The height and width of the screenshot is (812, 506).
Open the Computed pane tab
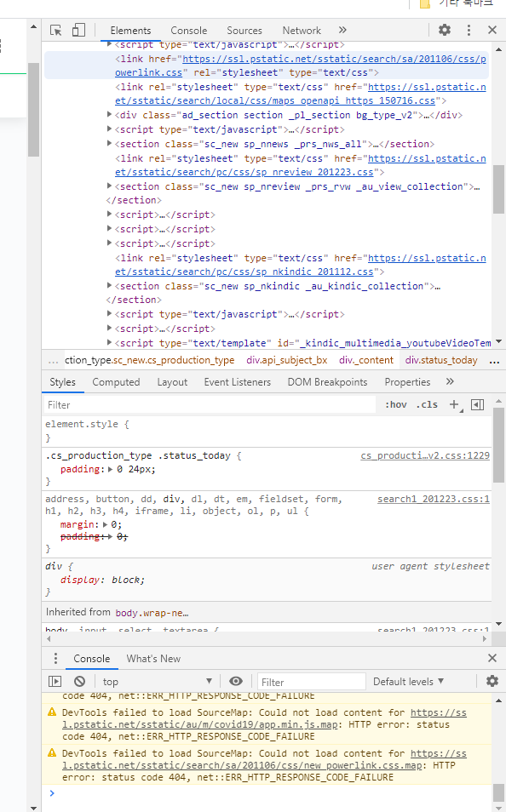pos(116,382)
